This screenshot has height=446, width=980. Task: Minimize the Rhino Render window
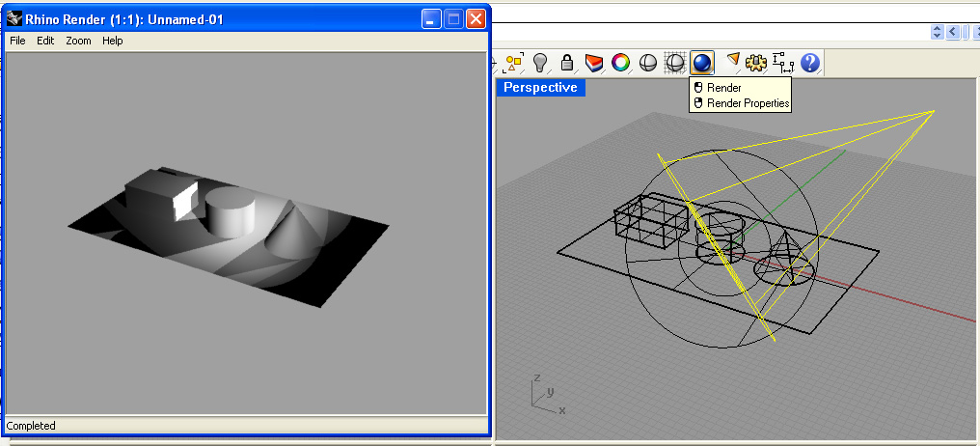coord(431,19)
